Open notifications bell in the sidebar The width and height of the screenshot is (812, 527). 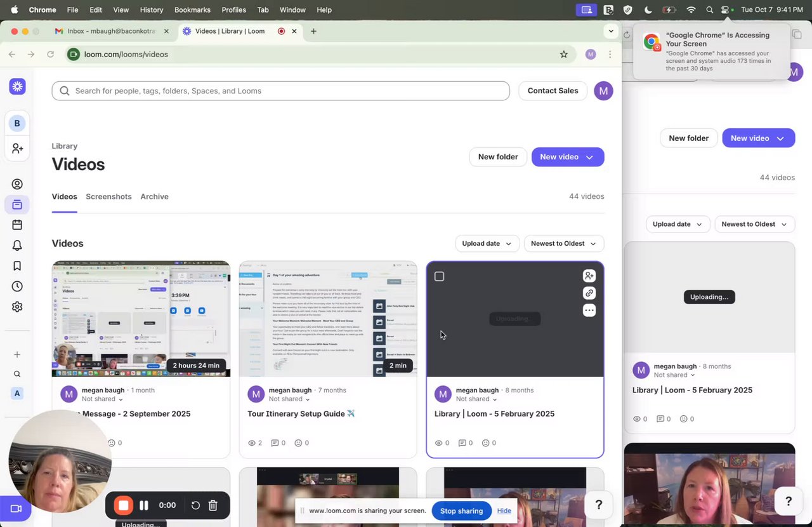17,245
